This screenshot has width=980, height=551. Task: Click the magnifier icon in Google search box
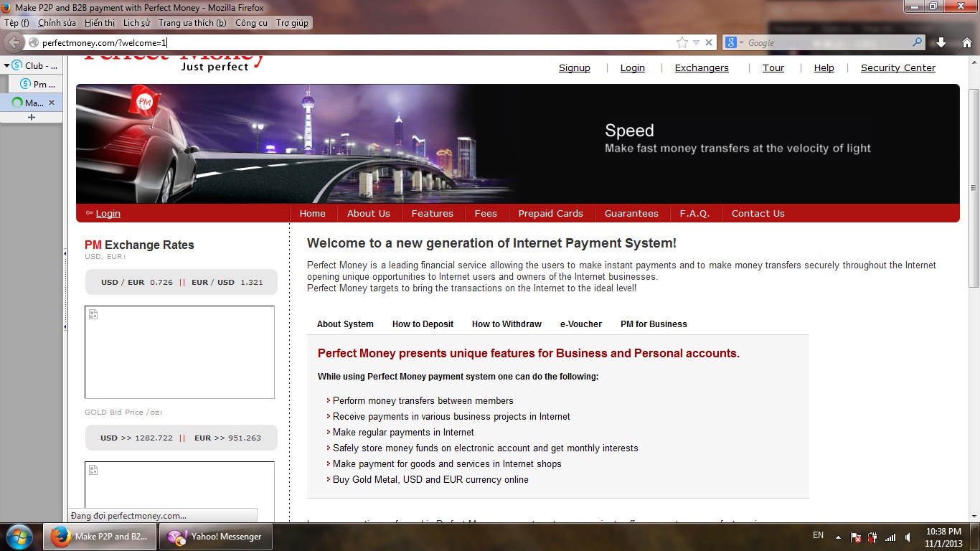918,42
